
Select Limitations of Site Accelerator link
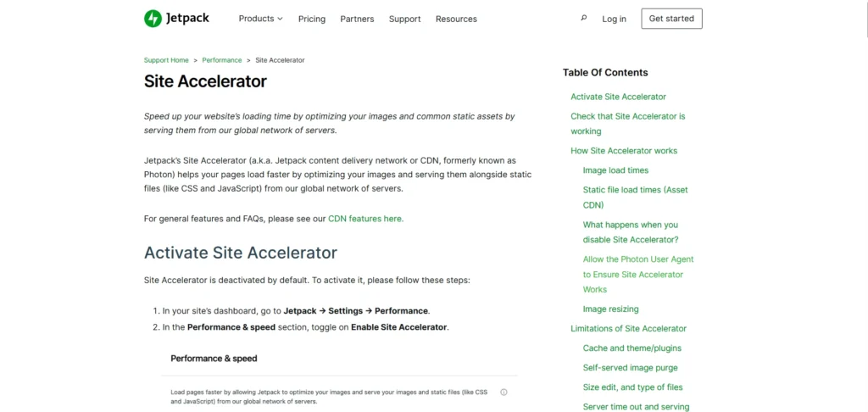coord(628,329)
